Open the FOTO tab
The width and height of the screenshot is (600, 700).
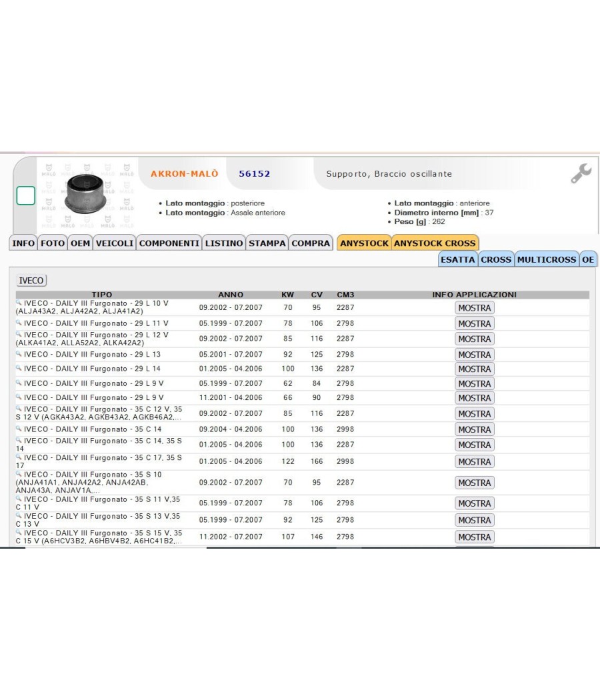click(53, 243)
